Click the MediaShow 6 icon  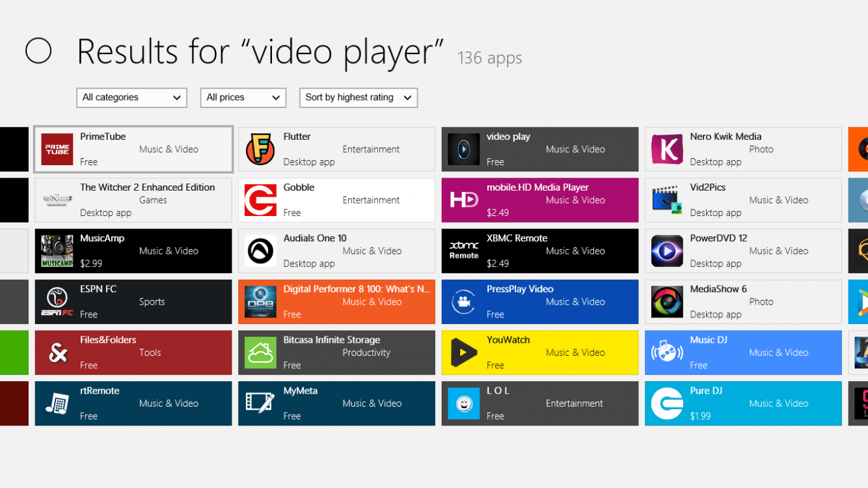(667, 302)
